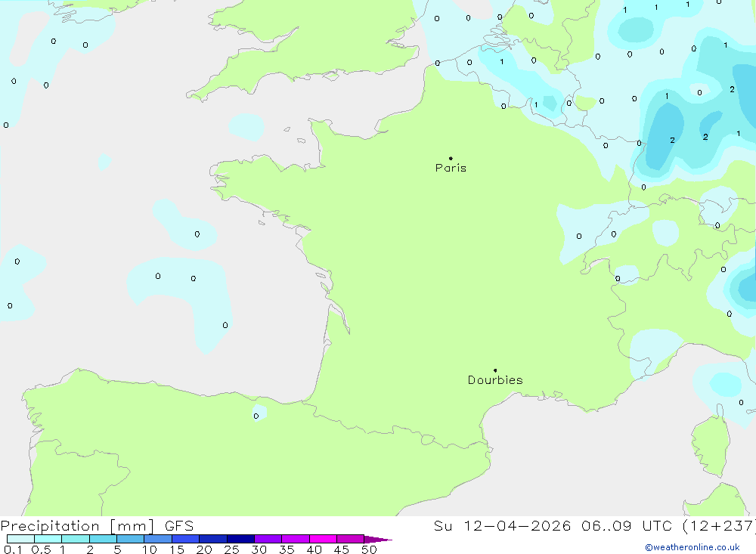Click the legend arrow tip above 50
Image resolution: width=756 pixels, height=554 pixels.
(377, 540)
